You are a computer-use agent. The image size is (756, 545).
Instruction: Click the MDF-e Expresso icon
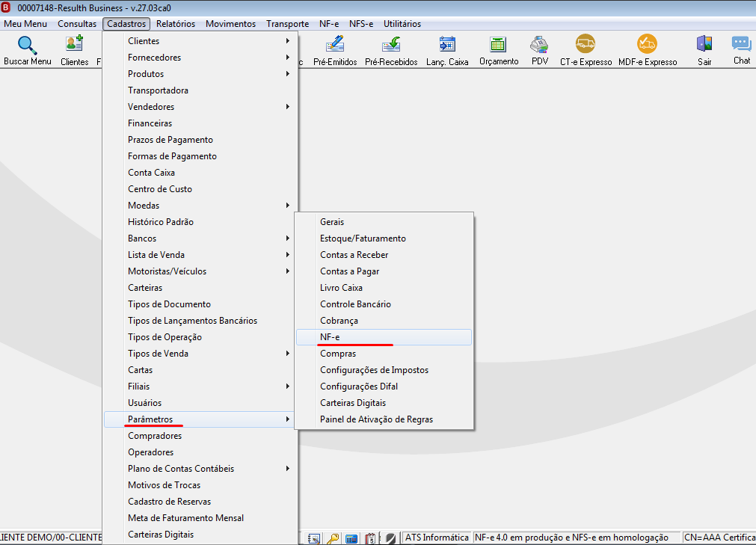(x=647, y=44)
